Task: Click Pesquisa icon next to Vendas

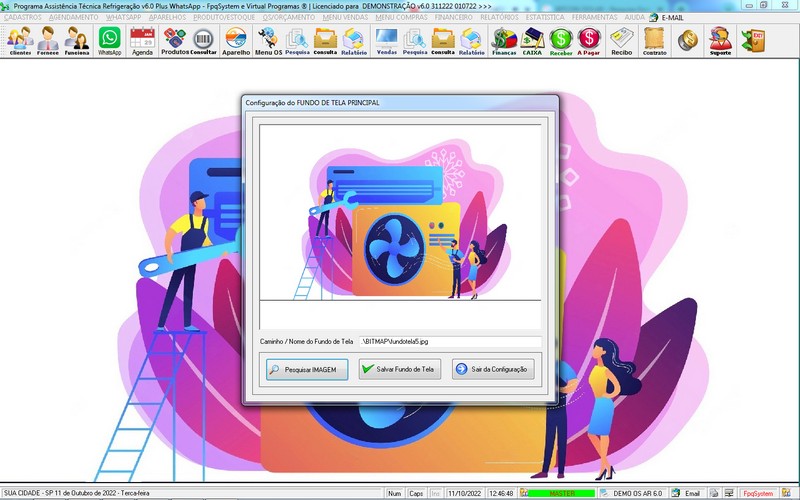Action: pos(415,41)
